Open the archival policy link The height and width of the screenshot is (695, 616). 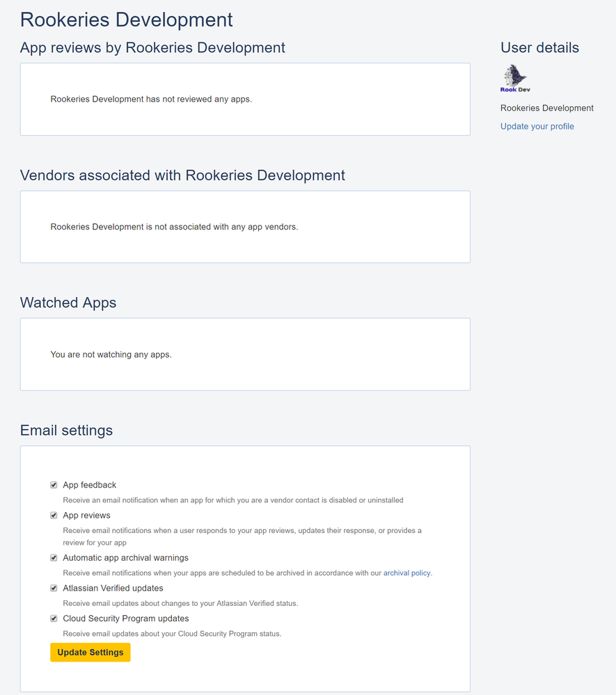point(406,573)
